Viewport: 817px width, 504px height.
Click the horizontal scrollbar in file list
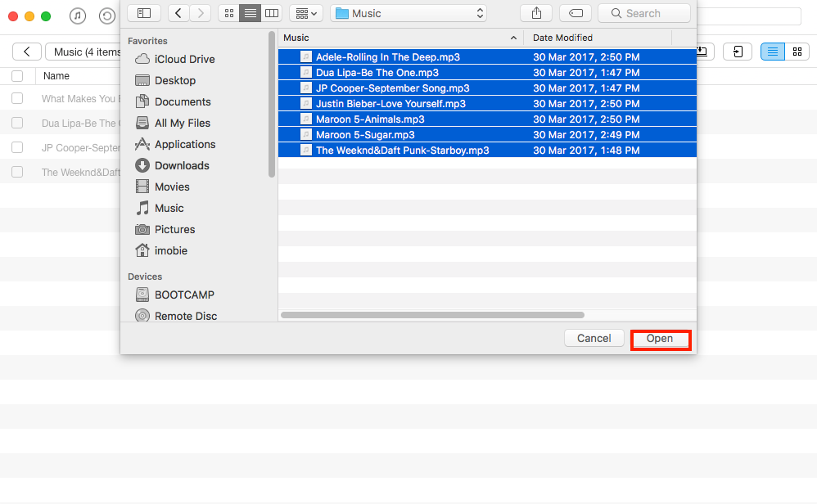click(432, 315)
